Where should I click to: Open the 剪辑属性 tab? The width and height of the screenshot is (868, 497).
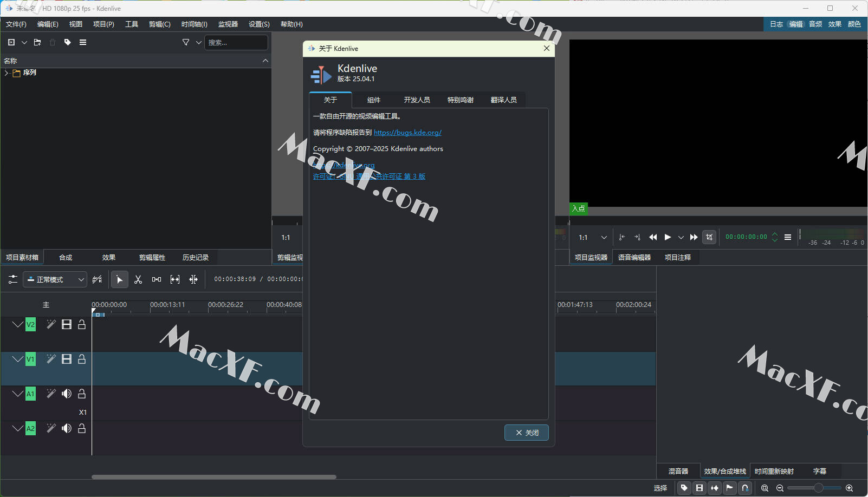pos(152,258)
